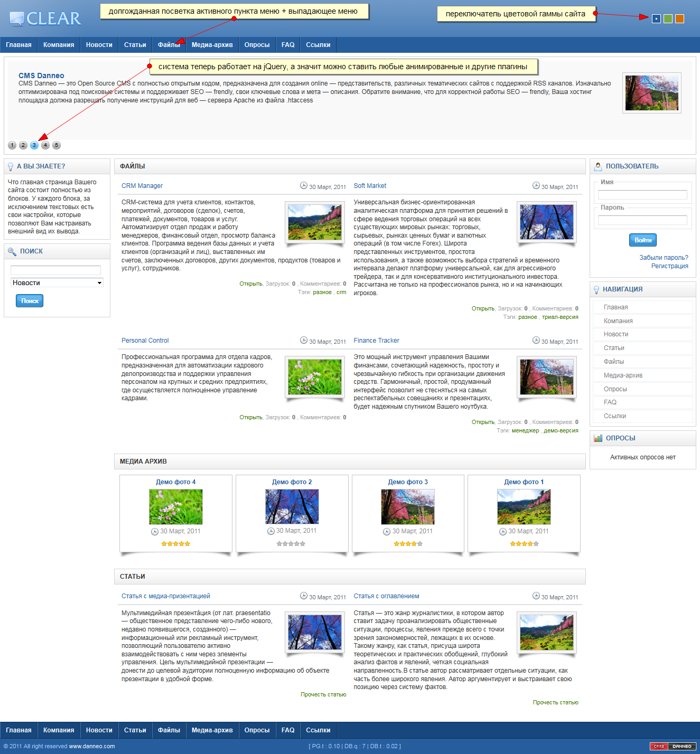The image size is (700, 754).
Task: Click the clock icon beside CRM Manager date
Action: [304, 185]
